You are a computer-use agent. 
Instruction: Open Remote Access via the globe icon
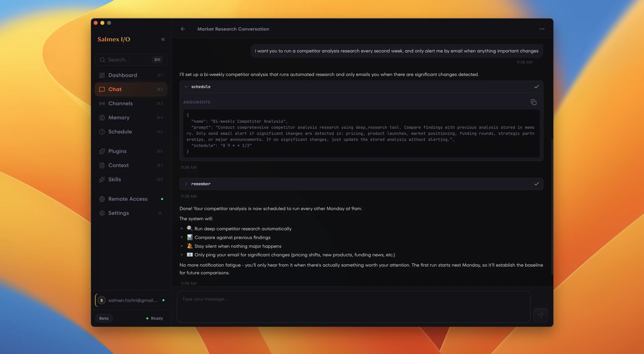pos(102,199)
